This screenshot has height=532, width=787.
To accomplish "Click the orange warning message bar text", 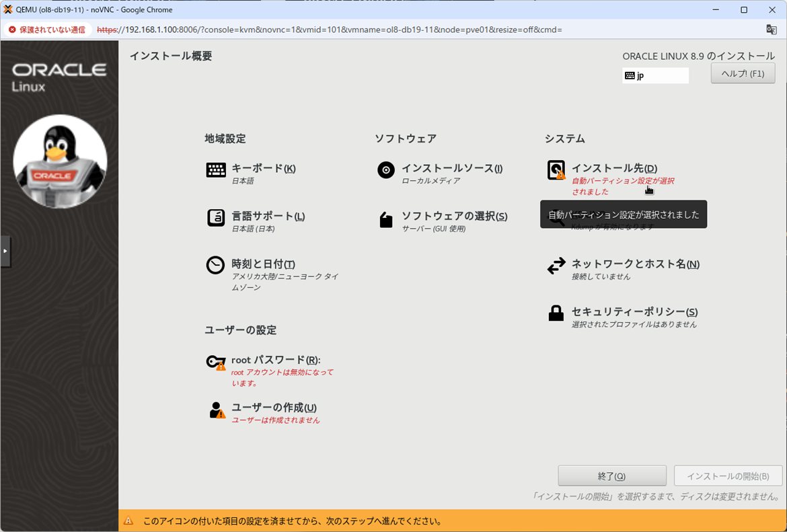I will click(293, 521).
